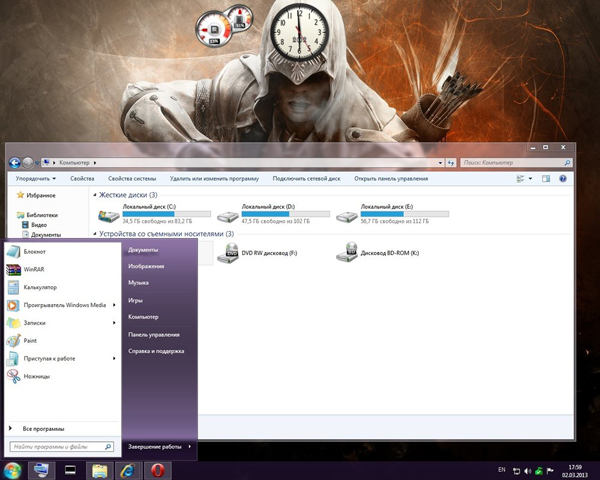Open Компьютер in Start menu
This screenshot has height=480, width=600.
[x=143, y=317]
